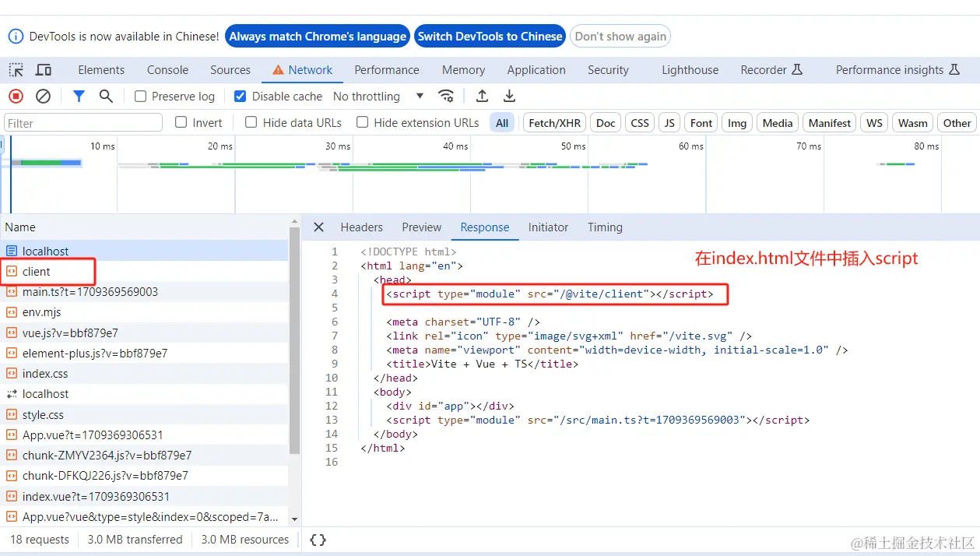Viewport: 980px width, 556px height.
Task: Toggle the filter funnel icon
Action: pyautogui.click(x=79, y=97)
